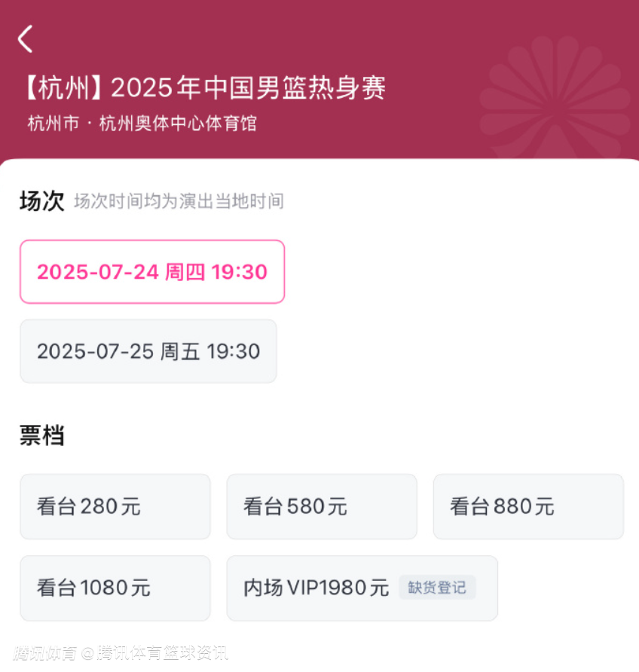Viewport: 639px width, 672px height.
Task: Tap the back arrow icon
Action: tap(26, 39)
